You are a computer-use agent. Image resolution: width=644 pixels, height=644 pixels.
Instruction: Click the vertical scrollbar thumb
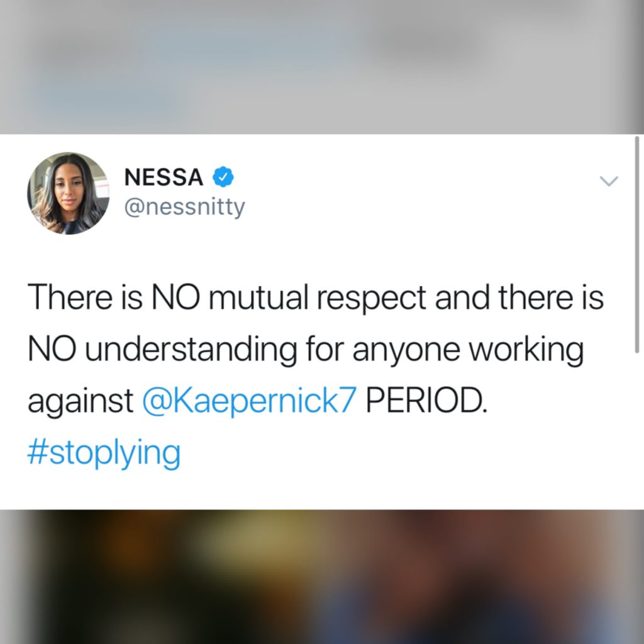click(637, 245)
